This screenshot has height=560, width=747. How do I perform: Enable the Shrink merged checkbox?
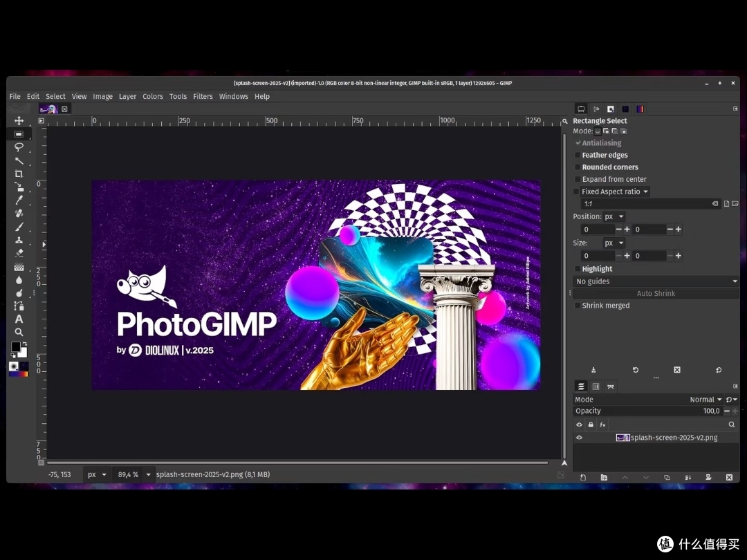click(x=578, y=306)
